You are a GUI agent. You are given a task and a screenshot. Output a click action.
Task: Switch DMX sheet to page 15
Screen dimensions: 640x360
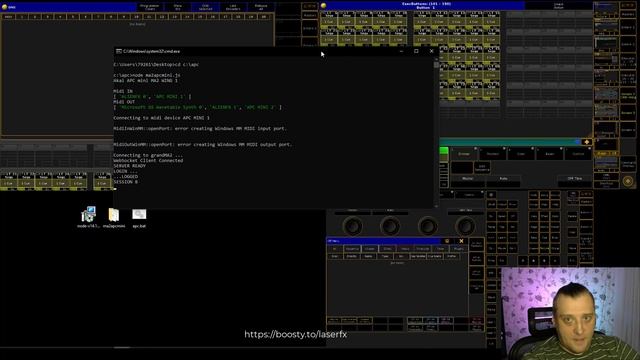click(200, 17)
